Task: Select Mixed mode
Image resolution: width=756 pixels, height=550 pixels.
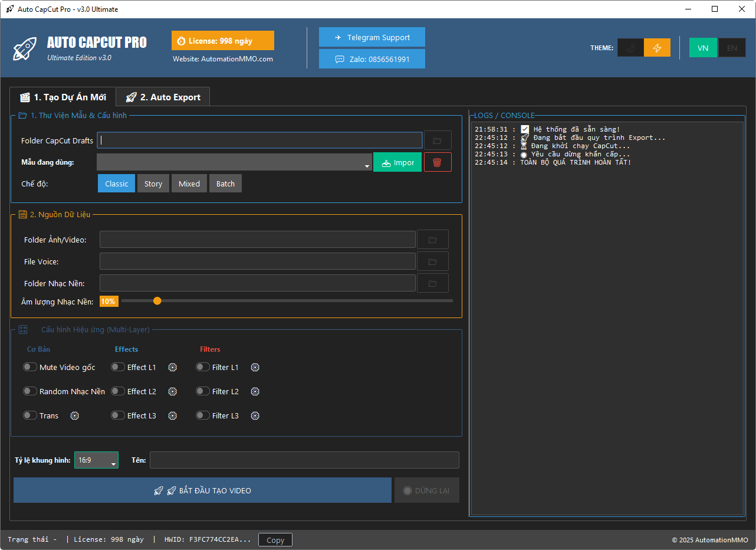Action: [x=189, y=184]
